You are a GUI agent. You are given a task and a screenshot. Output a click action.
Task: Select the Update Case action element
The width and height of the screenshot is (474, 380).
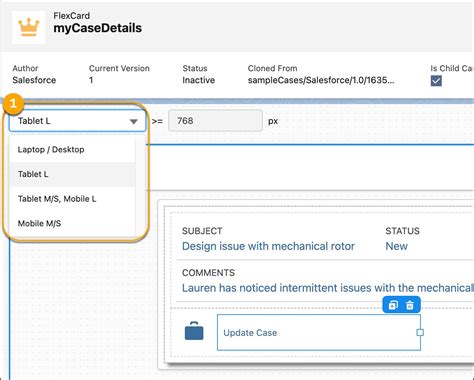(319, 332)
